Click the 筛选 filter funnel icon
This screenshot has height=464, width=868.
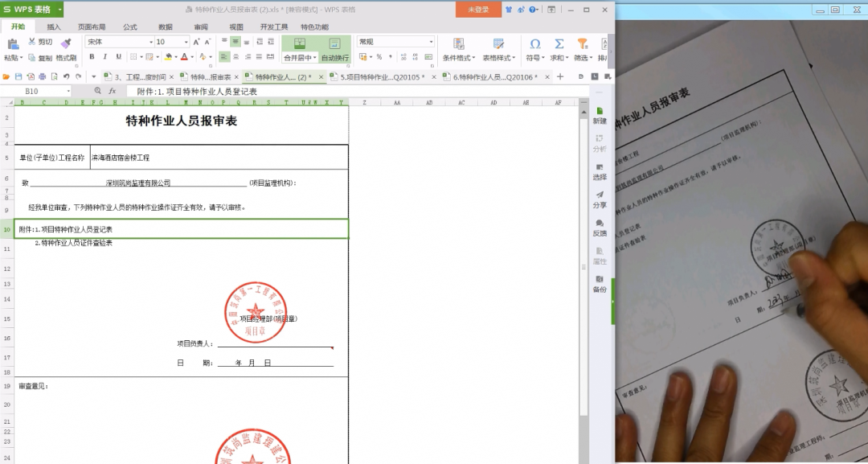coord(583,43)
